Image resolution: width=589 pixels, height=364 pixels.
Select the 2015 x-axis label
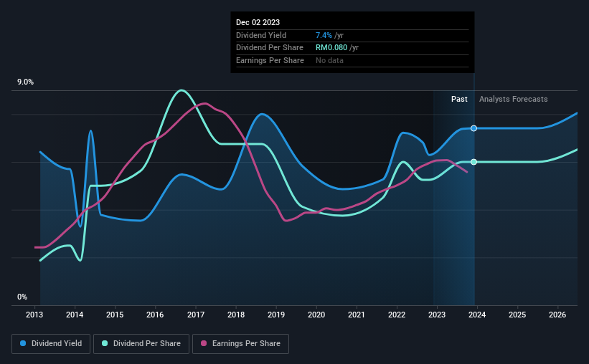(115, 315)
